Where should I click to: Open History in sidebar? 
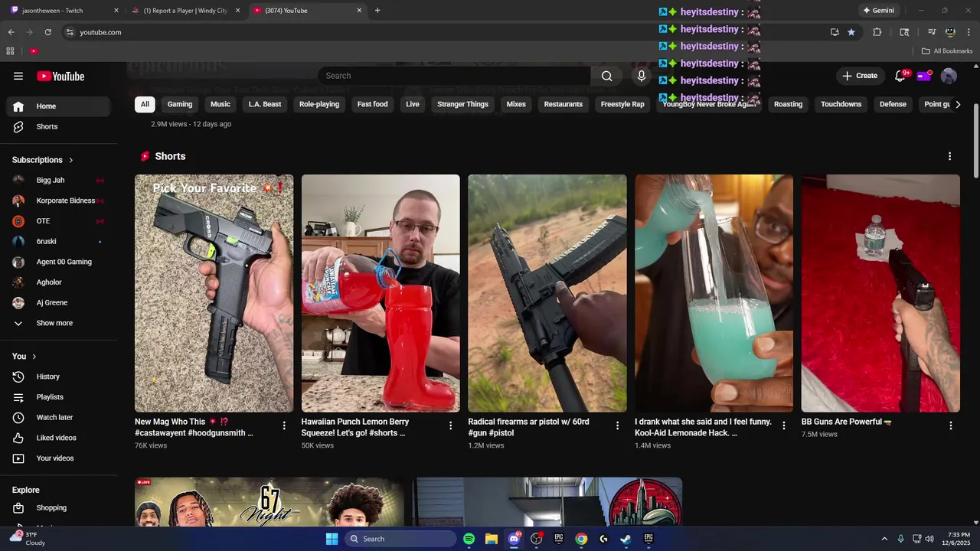58,377
